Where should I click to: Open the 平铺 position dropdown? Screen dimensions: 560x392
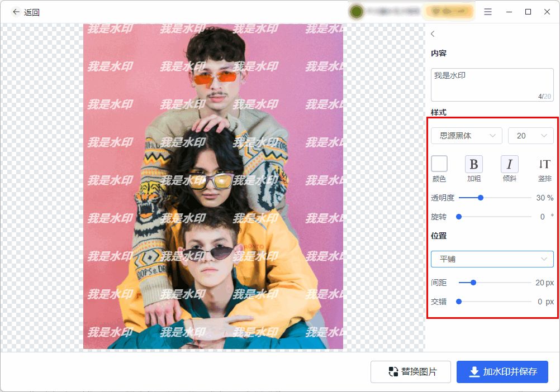(492, 259)
